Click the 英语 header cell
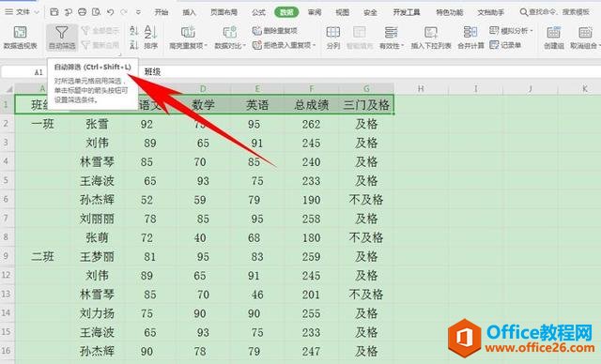 pyautogui.click(x=257, y=105)
